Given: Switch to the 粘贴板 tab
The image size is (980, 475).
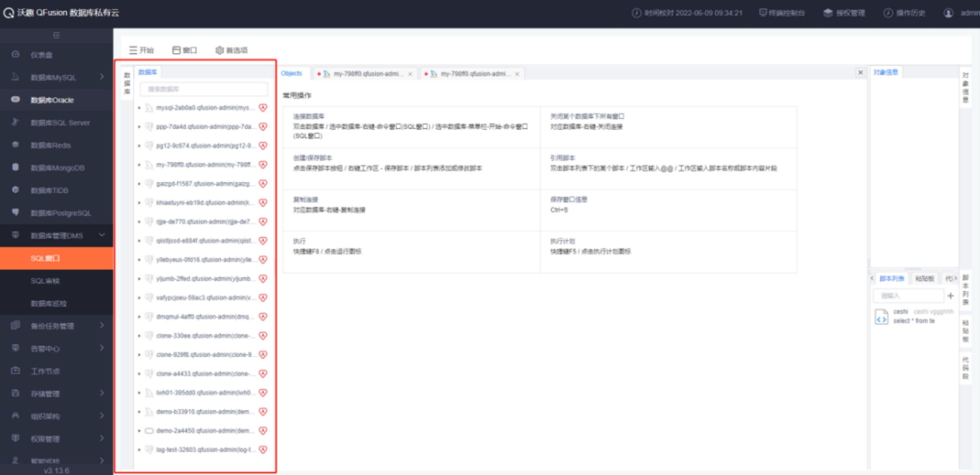Looking at the screenshot, I should click(924, 278).
